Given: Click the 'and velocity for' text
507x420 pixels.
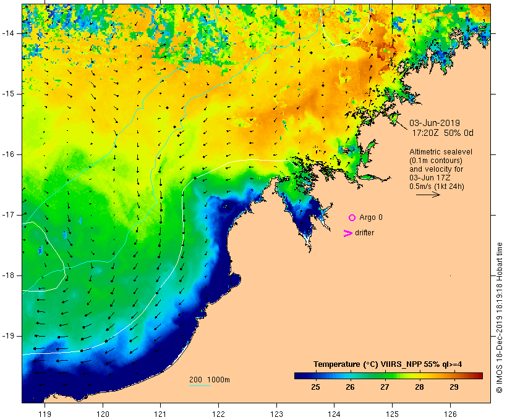Looking at the screenshot, I should click(436, 169).
